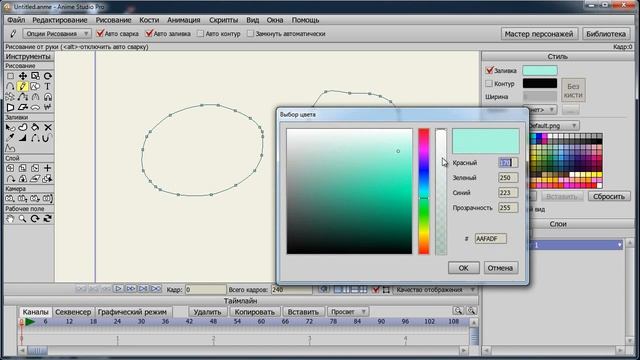Select the Add Point curve tool
The height and width of the screenshot is (360, 640).
tap(10, 87)
